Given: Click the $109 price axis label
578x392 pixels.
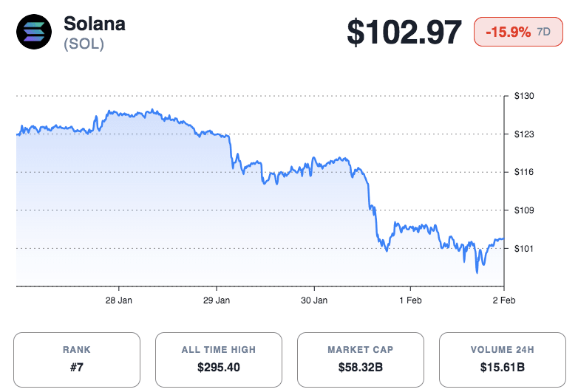Looking at the screenshot, I should tap(524, 210).
